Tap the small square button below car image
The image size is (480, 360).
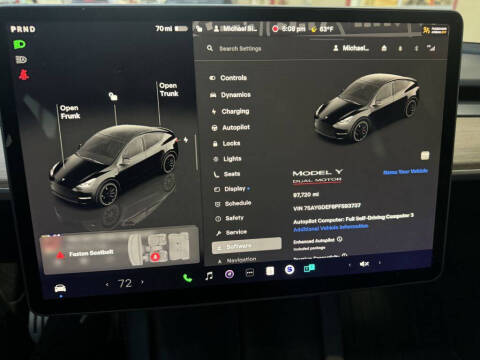click(x=425, y=155)
